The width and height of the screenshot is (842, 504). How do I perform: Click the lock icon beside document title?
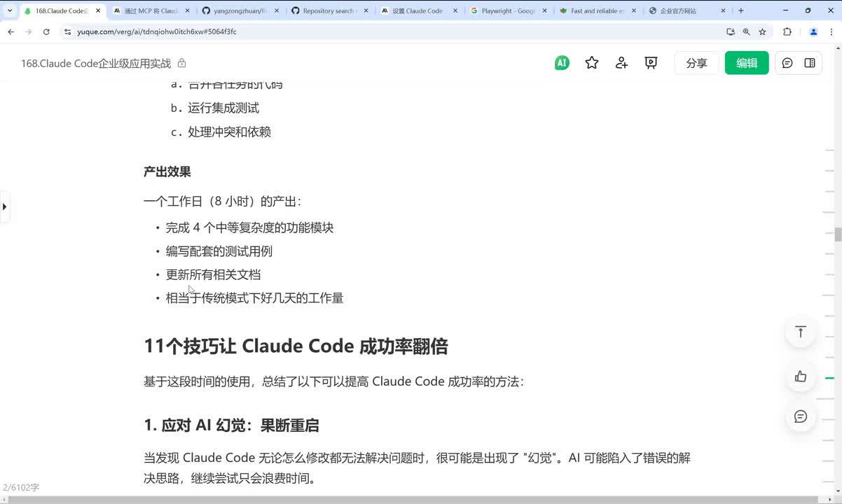pos(182,63)
